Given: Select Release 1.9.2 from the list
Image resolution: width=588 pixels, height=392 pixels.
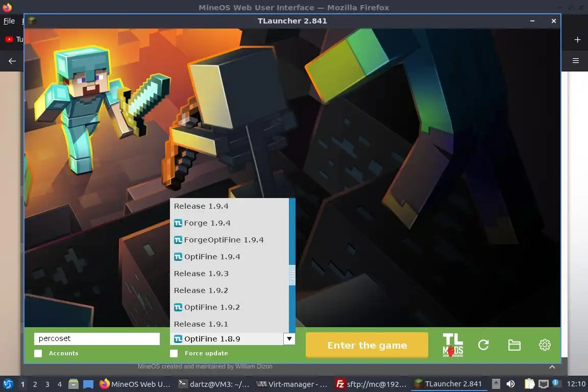Looking at the screenshot, I should click(230, 291).
